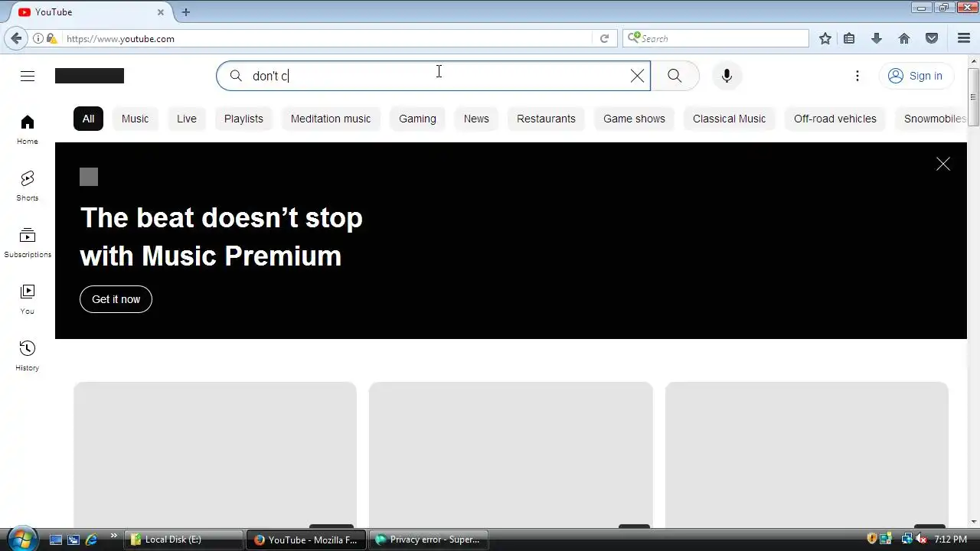Click the page vertical scrollbar thumb
The image size is (980, 551).
(x=973, y=97)
